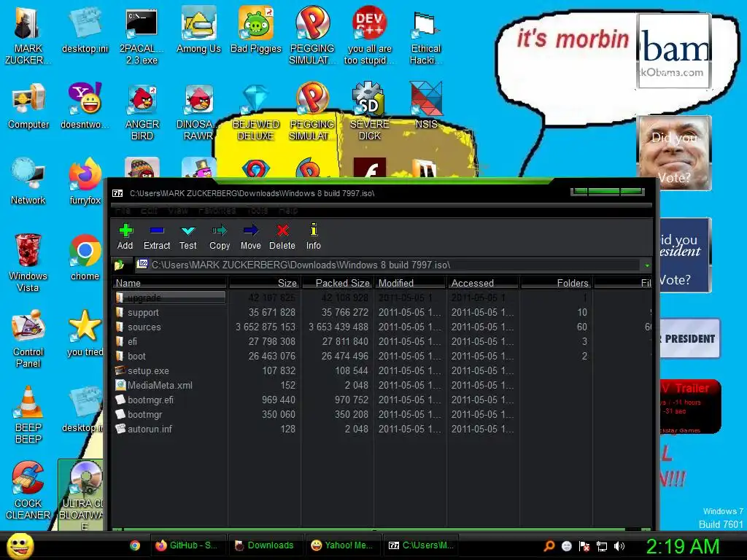Screen dimensions: 747x560
Task: Select the support folder
Action: (x=143, y=312)
